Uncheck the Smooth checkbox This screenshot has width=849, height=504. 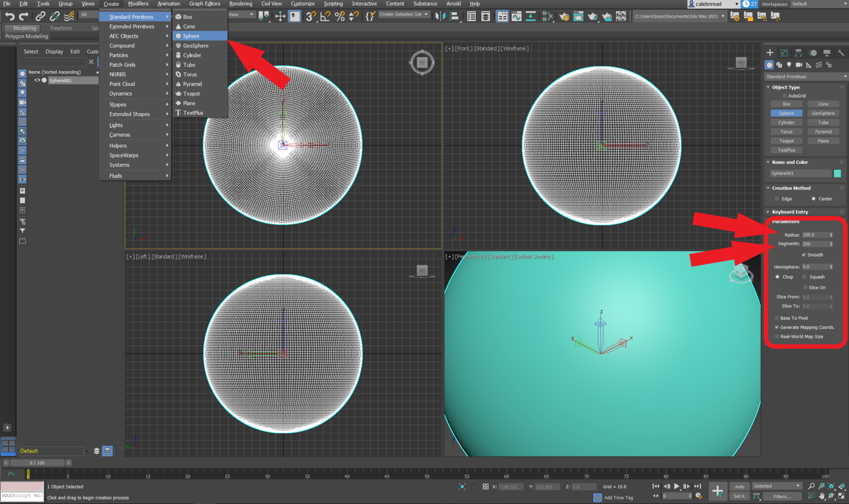point(804,255)
